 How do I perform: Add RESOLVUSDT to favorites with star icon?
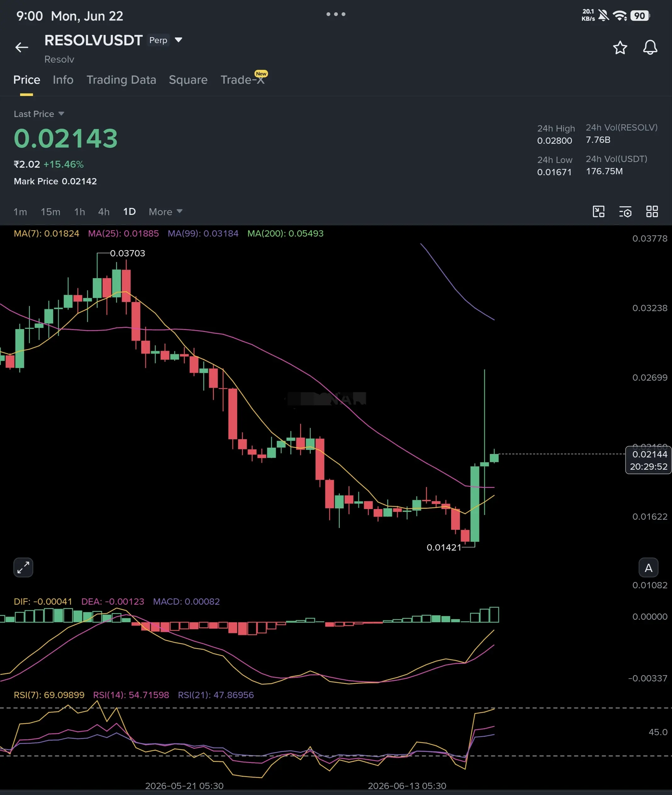tap(620, 48)
